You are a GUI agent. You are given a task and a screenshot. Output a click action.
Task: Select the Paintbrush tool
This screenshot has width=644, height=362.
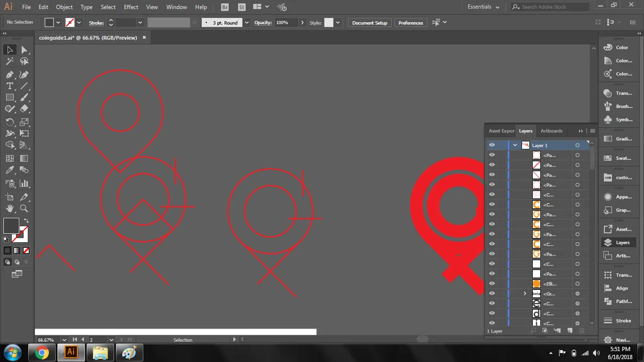(x=24, y=98)
